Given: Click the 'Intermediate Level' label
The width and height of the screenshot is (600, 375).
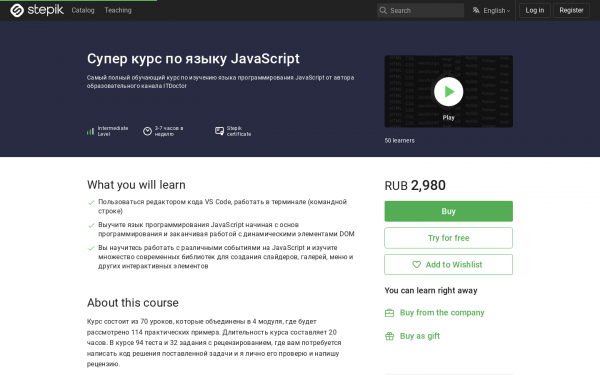Looking at the screenshot, I should pos(113,131).
